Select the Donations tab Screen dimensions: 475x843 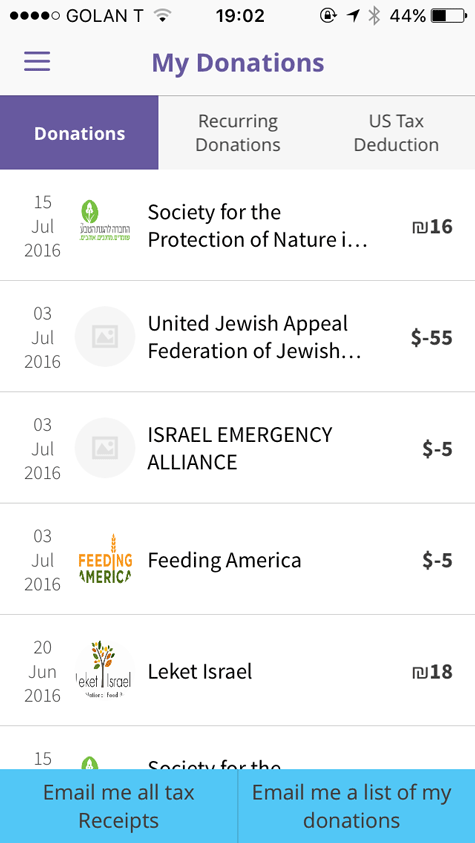coord(79,133)
